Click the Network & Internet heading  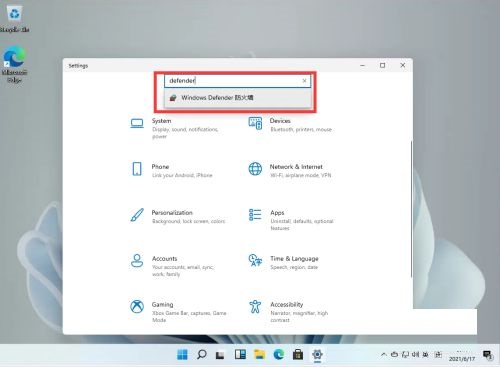pos(296,167)
